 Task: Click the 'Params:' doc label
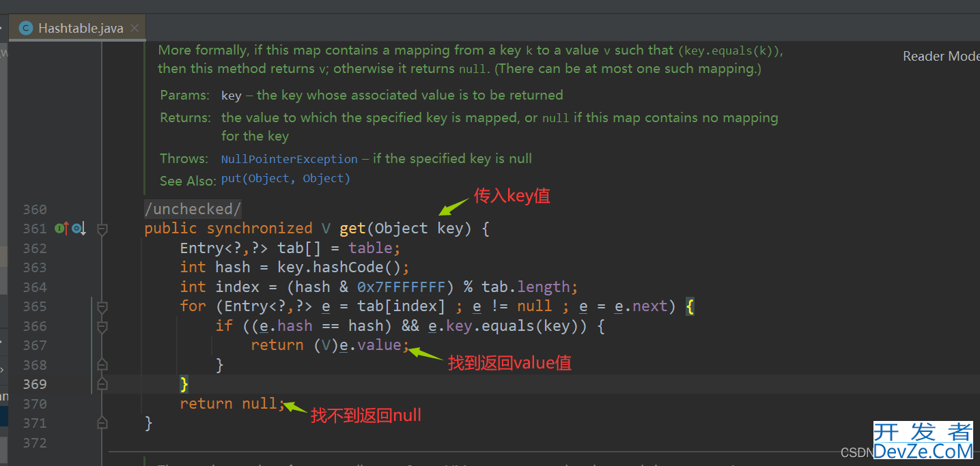186,95
